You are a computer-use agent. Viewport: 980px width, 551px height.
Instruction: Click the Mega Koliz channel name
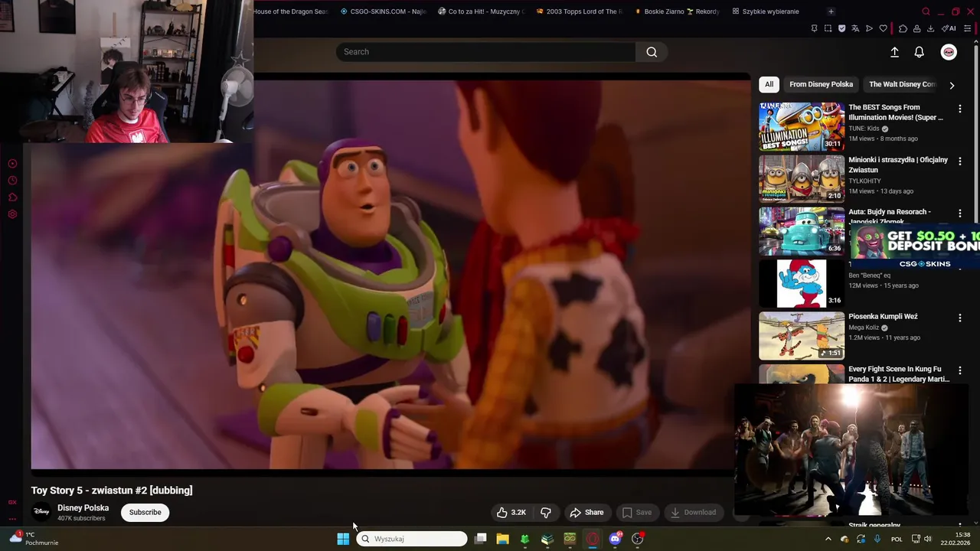coord(864,328)
